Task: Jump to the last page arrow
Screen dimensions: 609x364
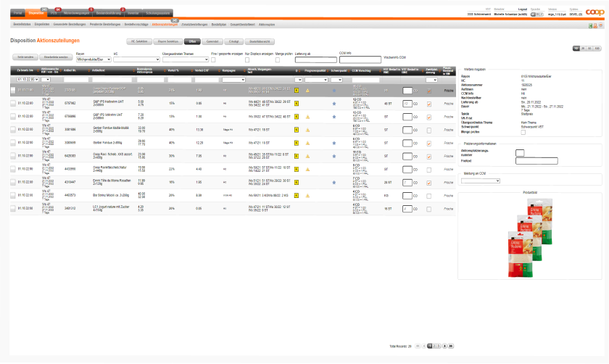Action: tap(450, 346)
